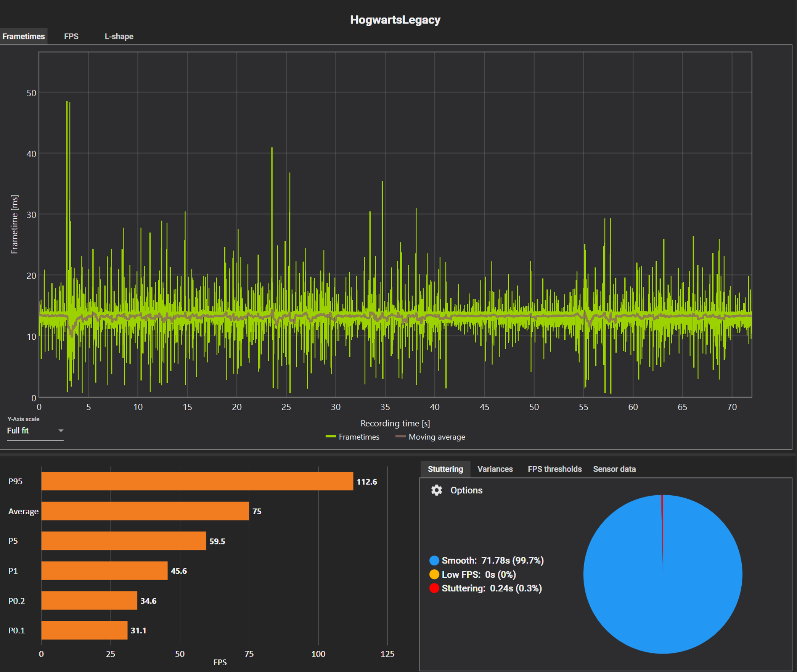Image resolution: width=797 pixels, height=672 pixels.
Task: Click the yellow Low FPS legend circle
Action: pyautogui.click(x=434, y=574)
